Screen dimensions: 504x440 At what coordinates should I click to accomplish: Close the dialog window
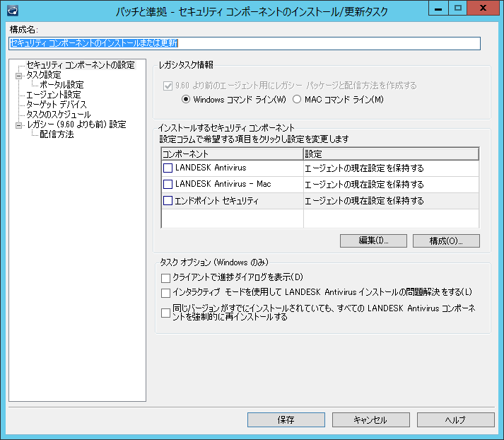pyautogui.click(x=483, y=8)
